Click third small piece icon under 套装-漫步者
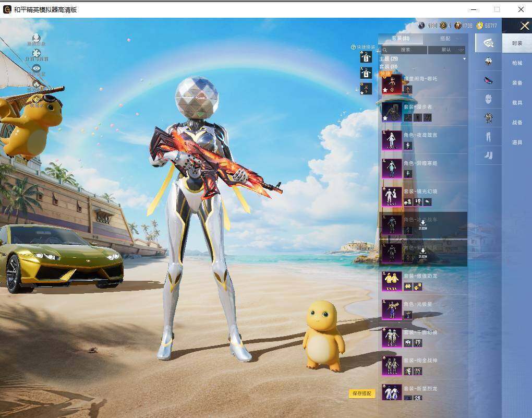Screen dimensions: 532x418 click(428, 117)
